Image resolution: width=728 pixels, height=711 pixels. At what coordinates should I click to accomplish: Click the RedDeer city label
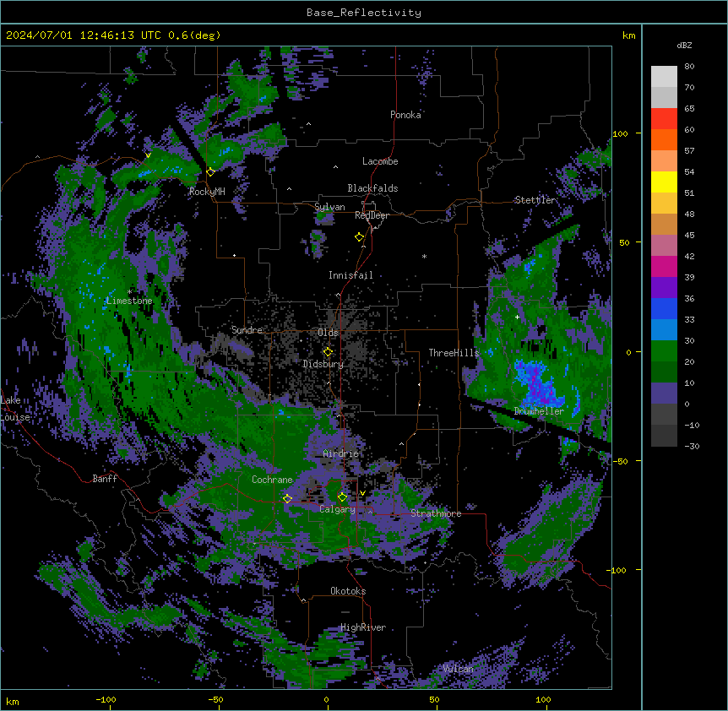[x=372, y=215]
